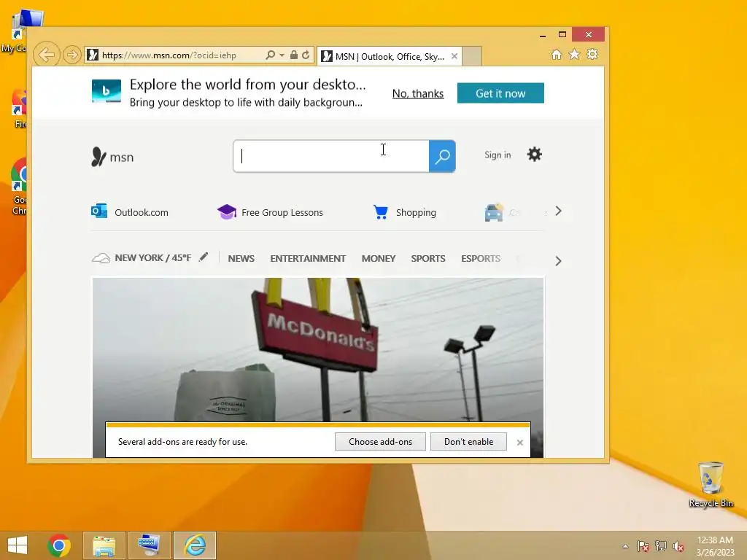Edit weather location pencil icon

tap(204, 257)
